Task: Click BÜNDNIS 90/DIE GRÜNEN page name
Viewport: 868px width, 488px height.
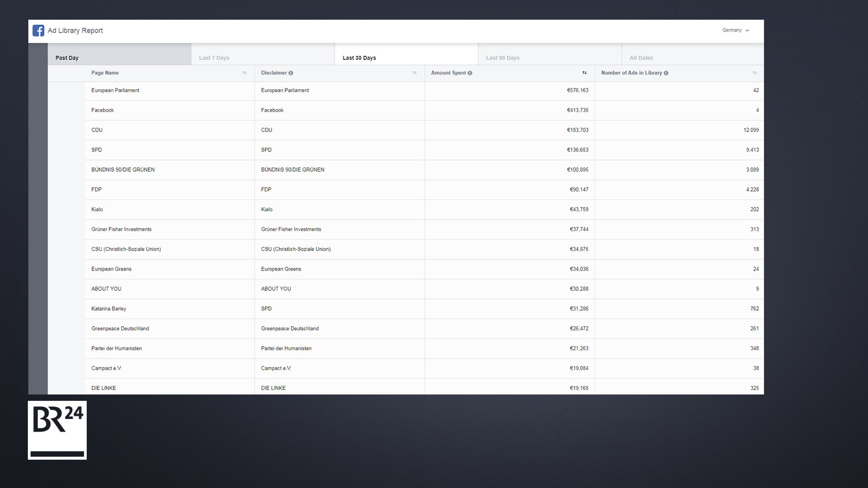Action: [123, 170]
